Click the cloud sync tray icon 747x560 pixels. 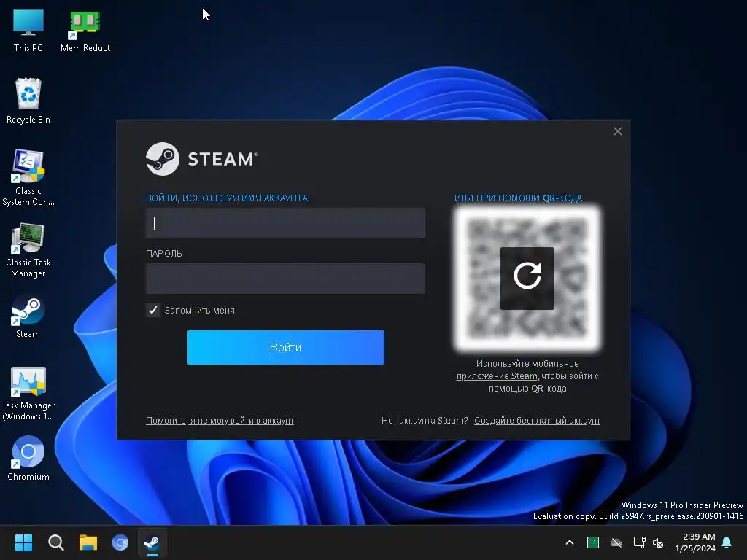tap(616, 542)
